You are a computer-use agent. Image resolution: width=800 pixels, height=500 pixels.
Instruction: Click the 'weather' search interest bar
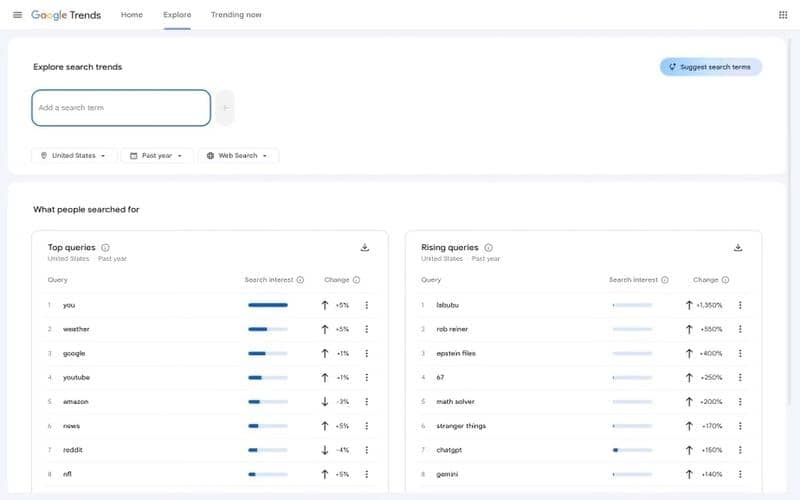pyautogui.click(x=268, y=329)
